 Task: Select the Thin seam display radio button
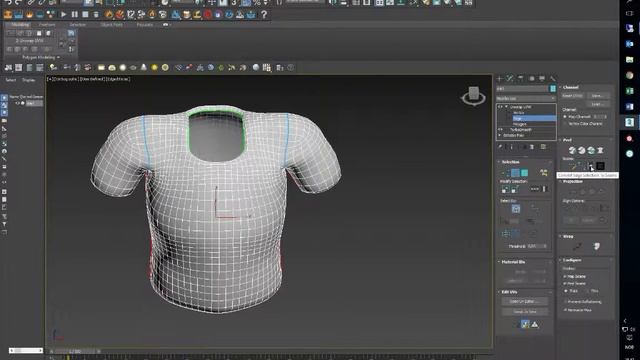(588, 291)
